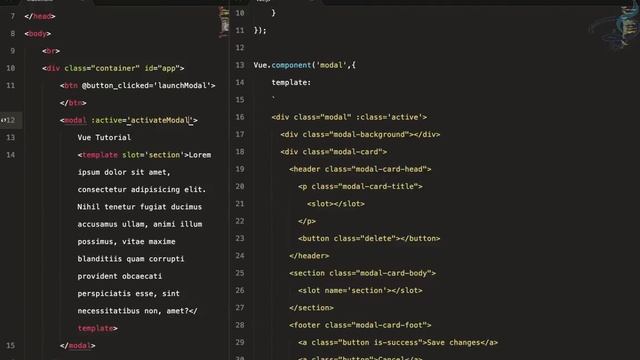Screen dimensions: 640x360
Task: Click the gutter marker beside line 12
Action: [3, 120]
